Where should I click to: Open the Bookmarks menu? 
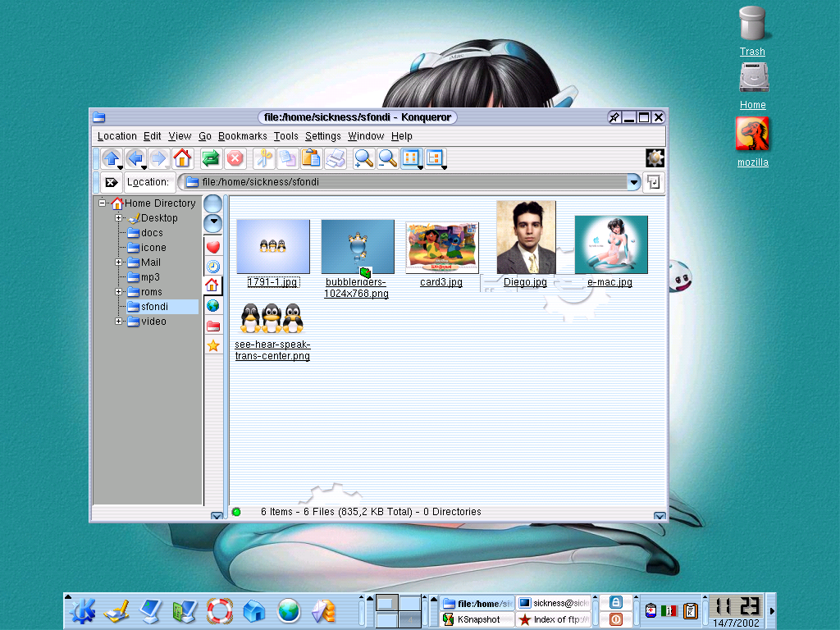[x=242, y=136]
